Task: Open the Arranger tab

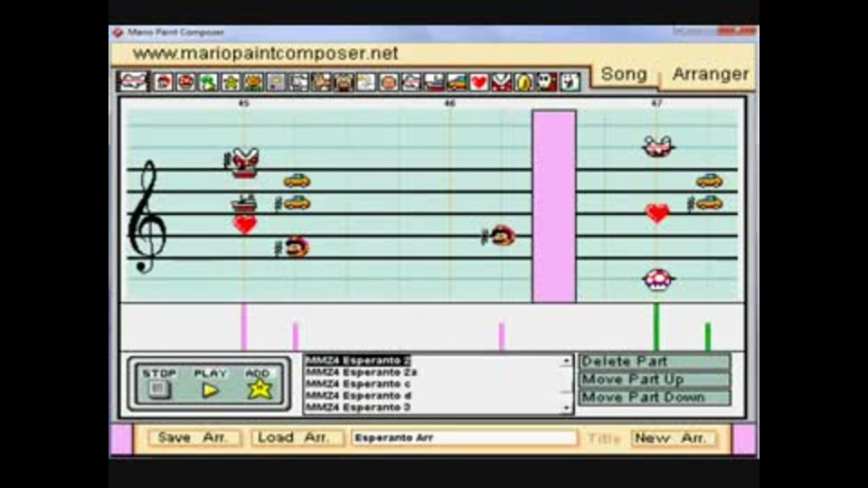Action: coord(710,74)
